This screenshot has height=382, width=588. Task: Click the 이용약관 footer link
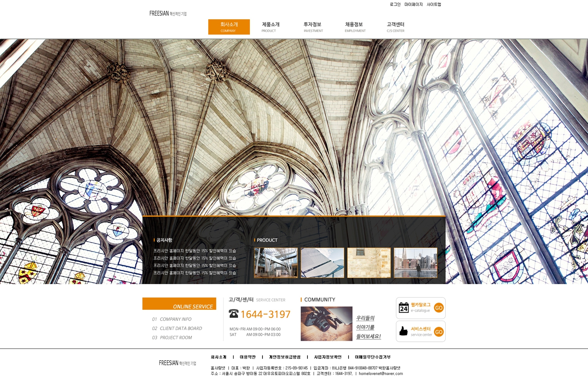(247, 357)
